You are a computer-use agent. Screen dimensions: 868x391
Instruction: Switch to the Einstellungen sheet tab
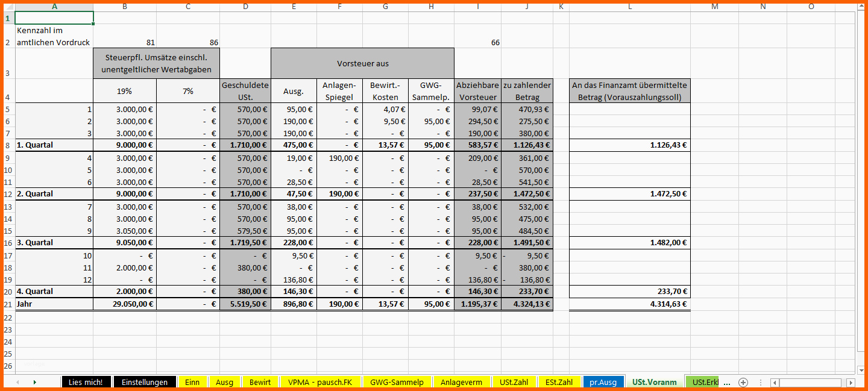coord(145,382)
